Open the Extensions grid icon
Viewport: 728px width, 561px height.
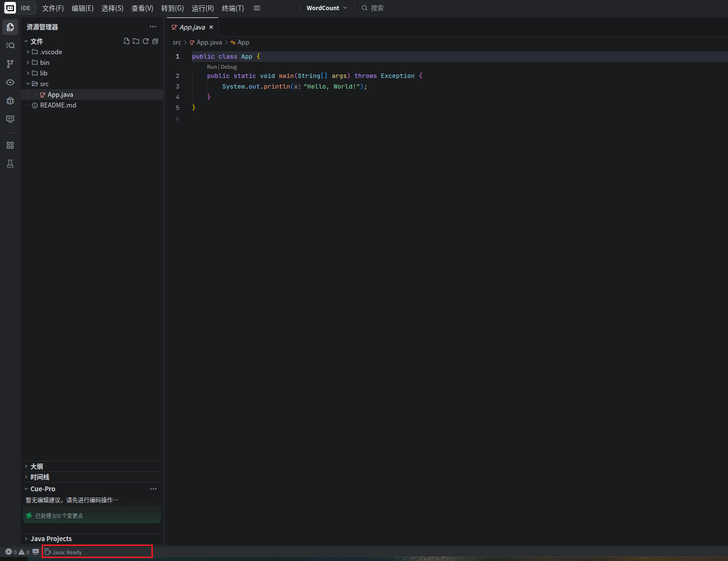(10, 145)
